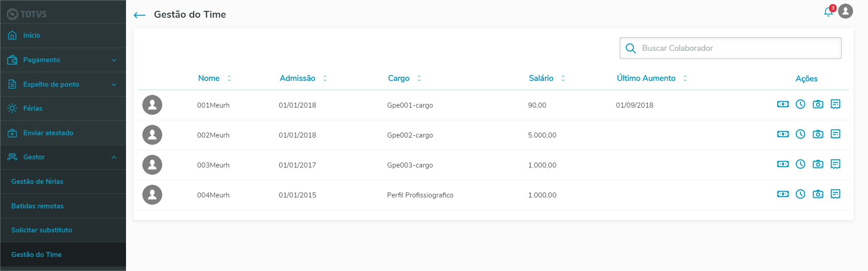Click the user profile avatar icon

[845, 11]
